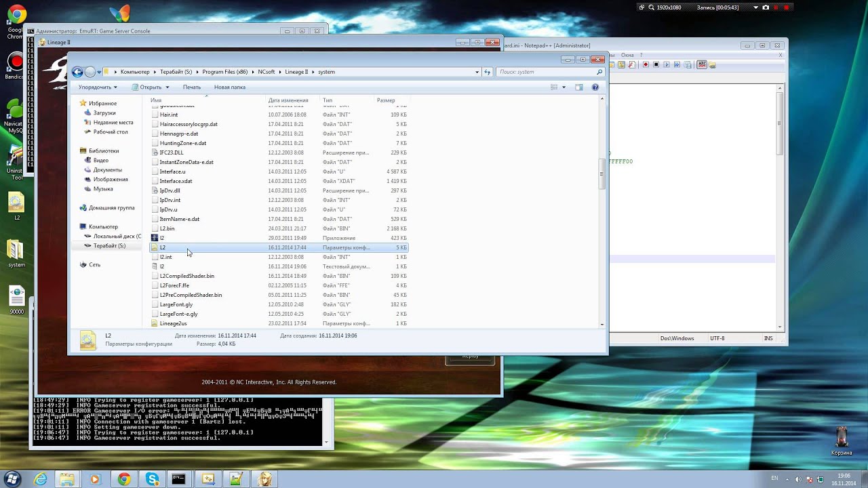This screenshot has height=488, width=868.
Task: Open Google Chrome from the taskbar
Action: (123, 479)
